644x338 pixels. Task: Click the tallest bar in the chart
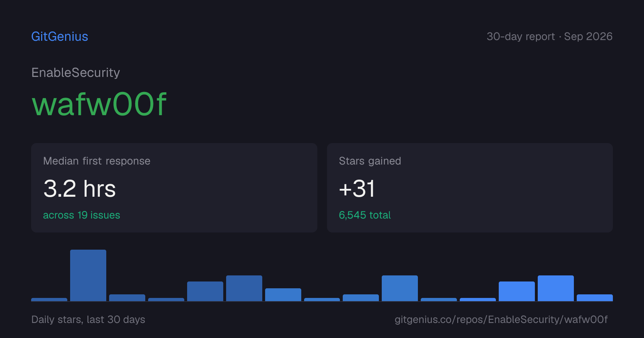[88, 275]
